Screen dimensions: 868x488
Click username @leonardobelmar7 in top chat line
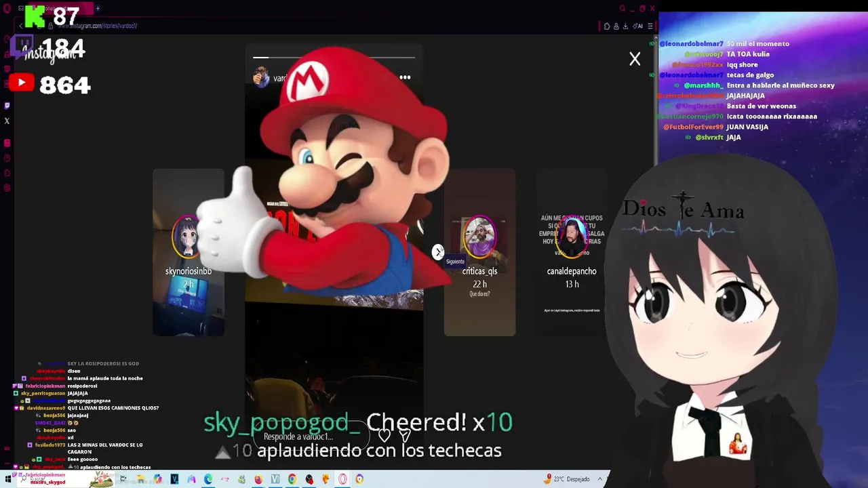click(691, 43)
